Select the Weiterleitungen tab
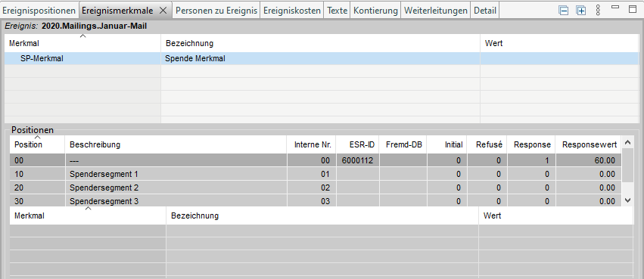This screenshot has height=279, width=644. click(436, 11)
